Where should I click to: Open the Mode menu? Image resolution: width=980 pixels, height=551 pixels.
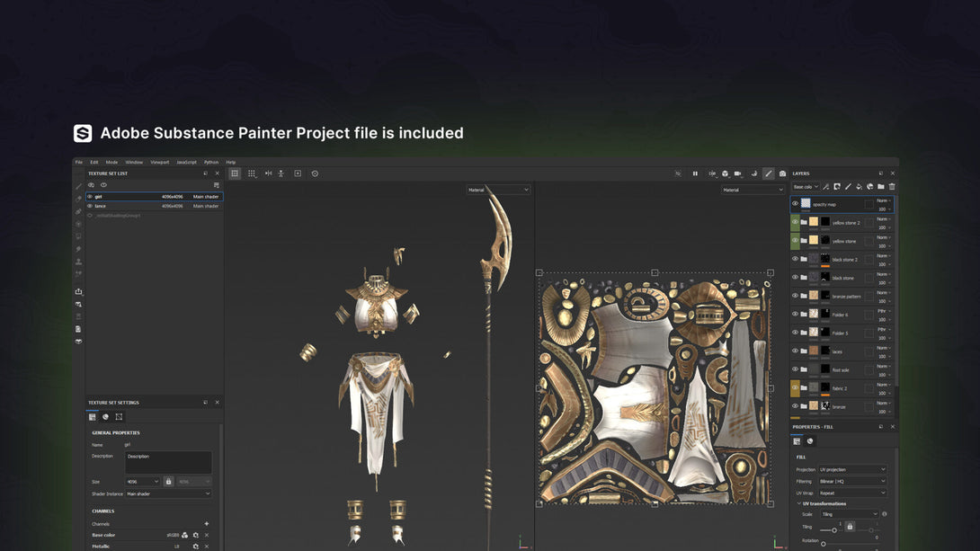click(111, 163)
